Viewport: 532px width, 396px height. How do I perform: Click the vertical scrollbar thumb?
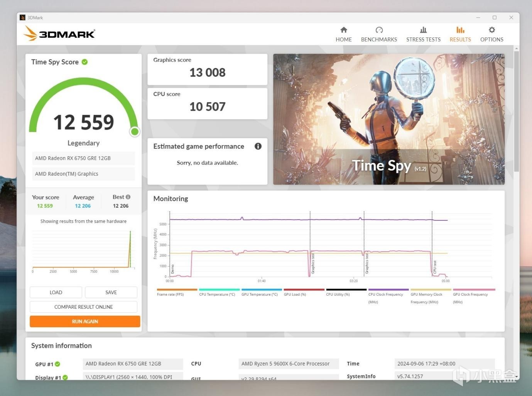tap(516, 111)
